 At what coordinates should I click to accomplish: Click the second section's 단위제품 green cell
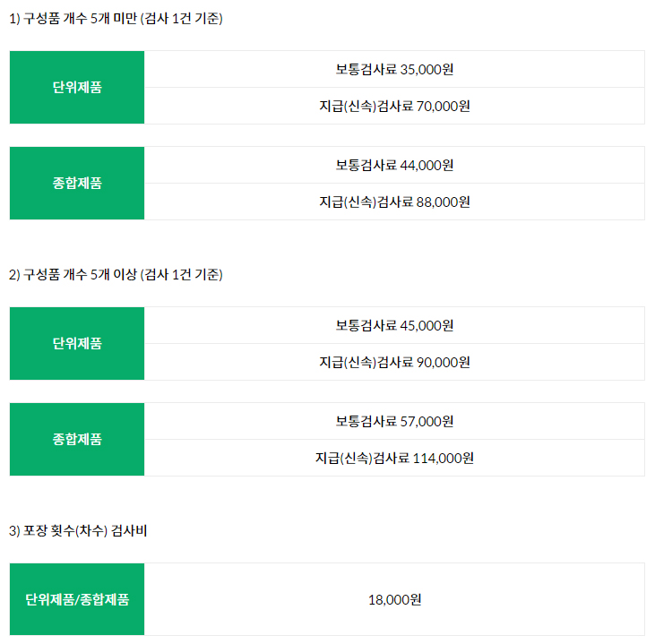pos(77,343)
